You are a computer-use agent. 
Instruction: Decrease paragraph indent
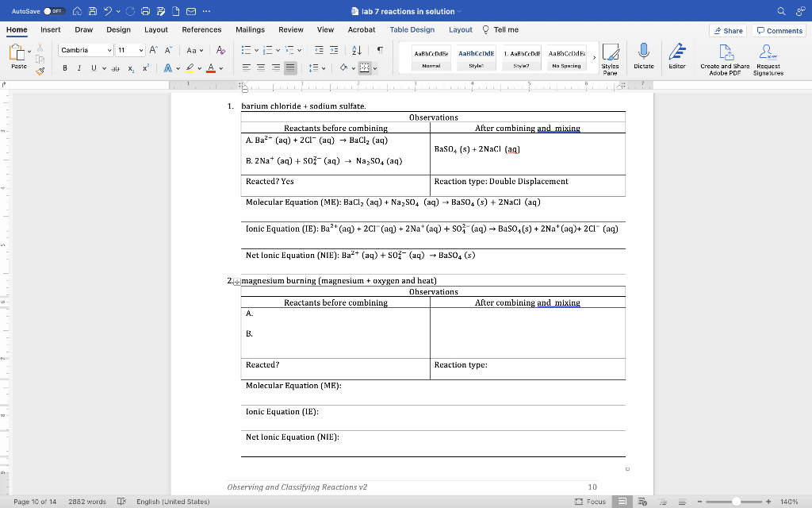click(319, 50)
